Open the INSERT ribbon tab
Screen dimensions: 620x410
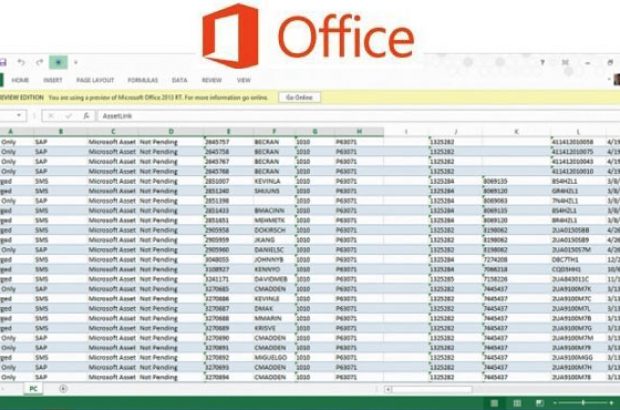tap(53, 80)
